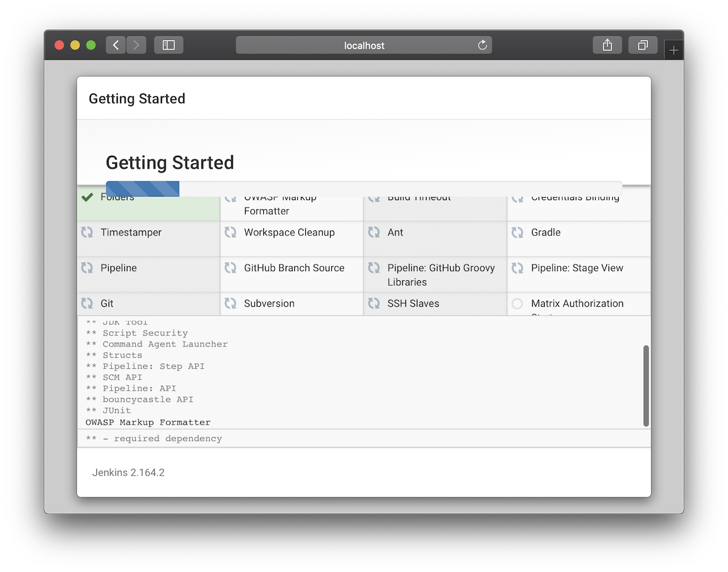Click the install log vertical scrollbar
This screenshot has height=572, width=728.
click(x=646, y=386)
